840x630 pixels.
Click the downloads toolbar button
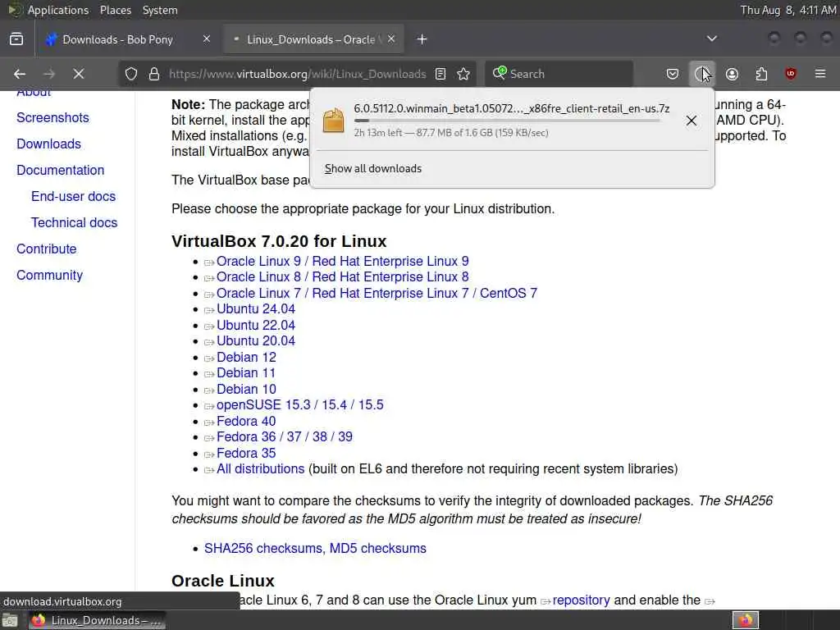[701, 74]
